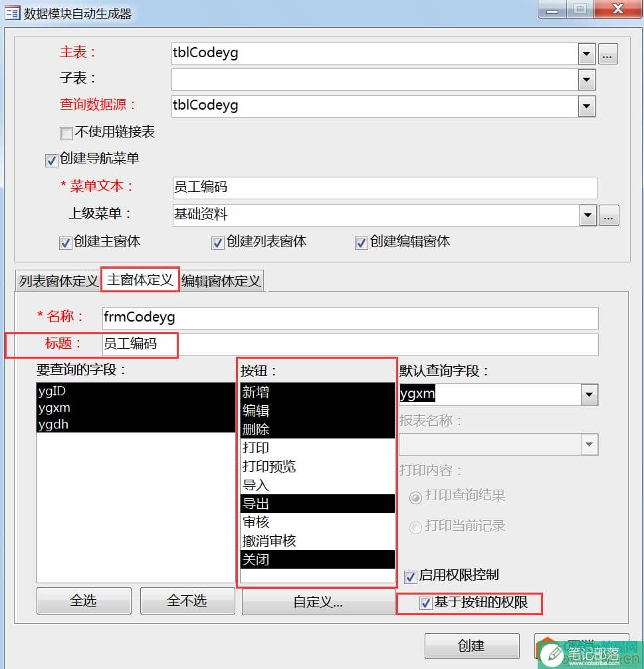The image size is (644, 669).
Task: Open browse button next to 主表
Action: click(x=607, y=54)
